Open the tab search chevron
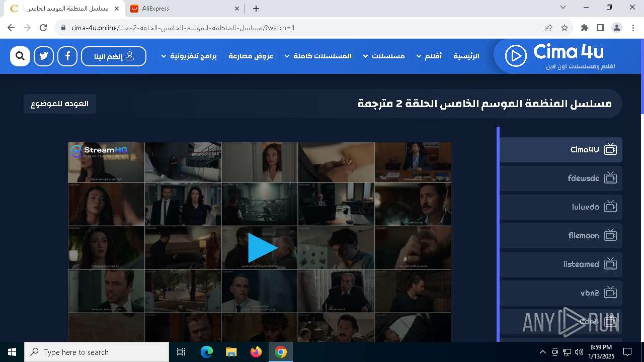 point(563,8)
